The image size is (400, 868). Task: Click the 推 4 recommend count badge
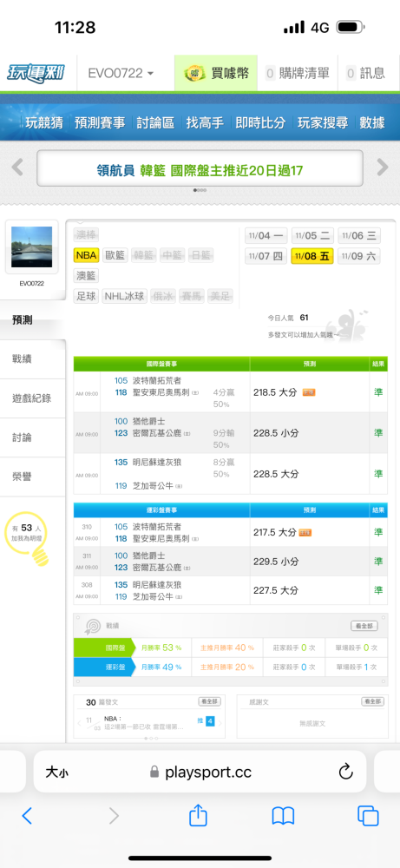coord(206,721)
